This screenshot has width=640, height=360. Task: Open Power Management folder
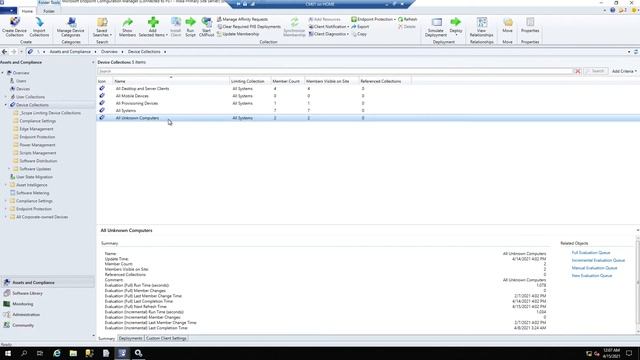point(37,145)
